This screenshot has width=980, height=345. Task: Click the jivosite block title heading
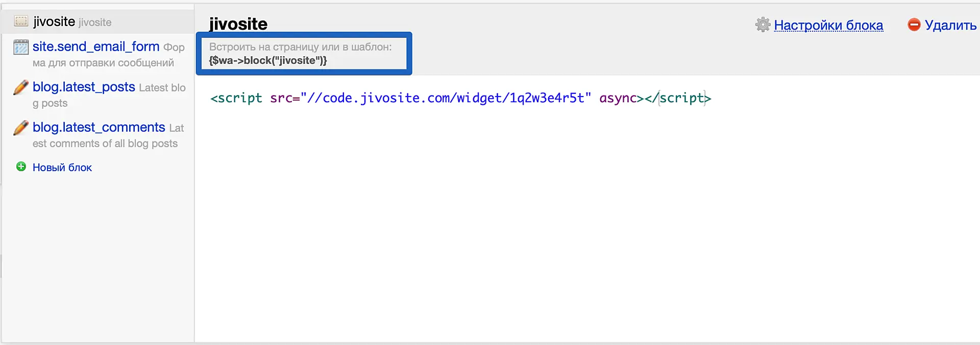pos(238,24)
